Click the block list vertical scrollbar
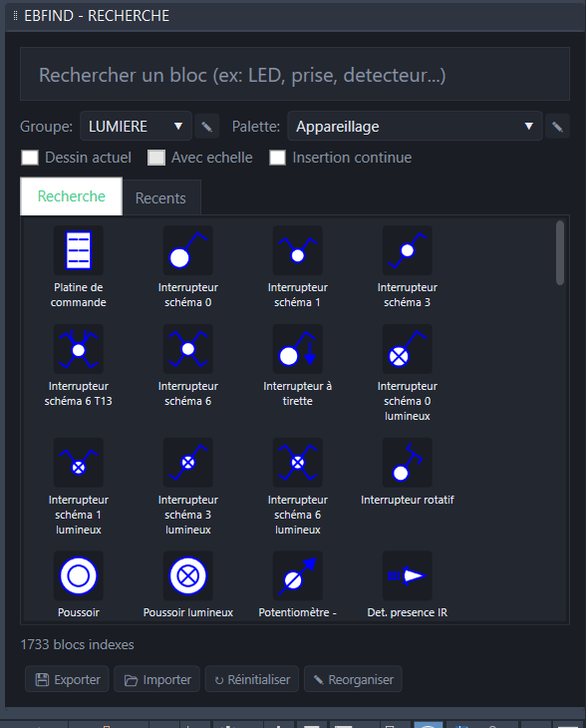 [x=560, y=253]
